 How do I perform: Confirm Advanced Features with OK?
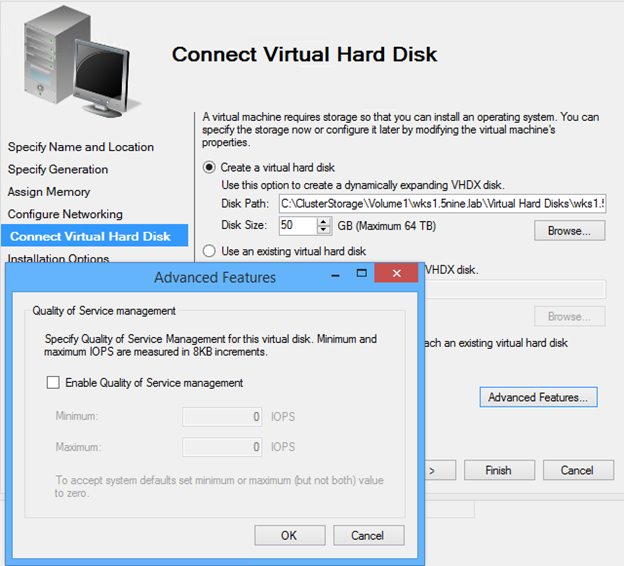pyautogui.click(x=289, y=535)
